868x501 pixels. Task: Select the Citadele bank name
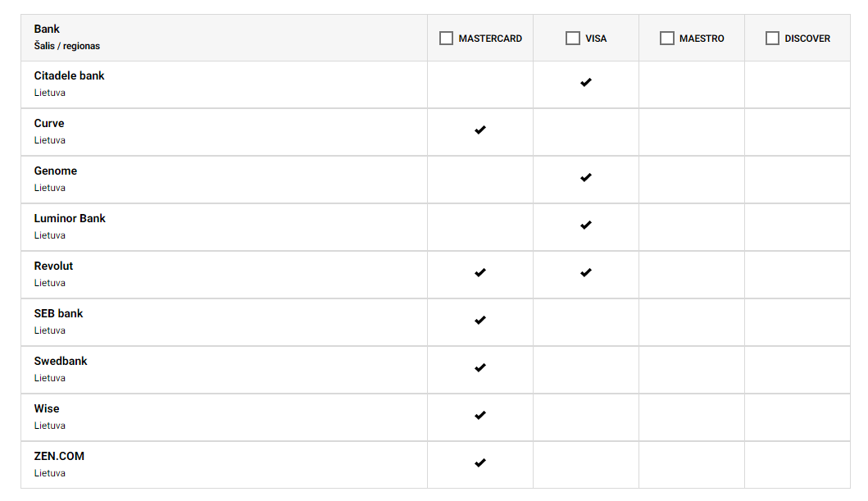(69, 75)
